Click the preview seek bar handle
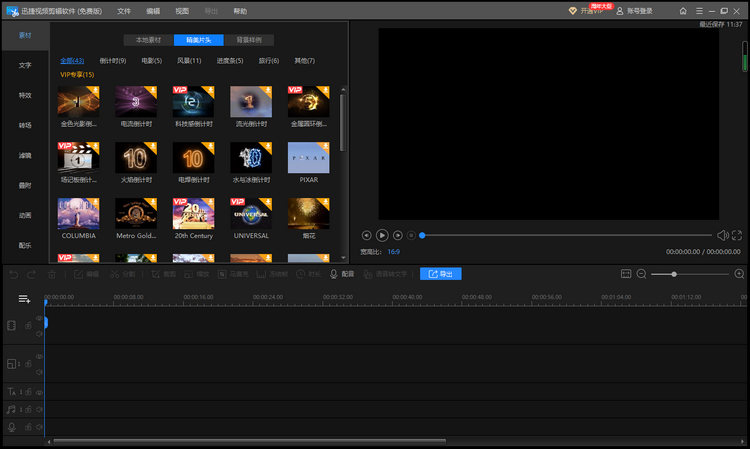Image resolution: width=750 pixels, height=449 pixels. coord(422,235)
